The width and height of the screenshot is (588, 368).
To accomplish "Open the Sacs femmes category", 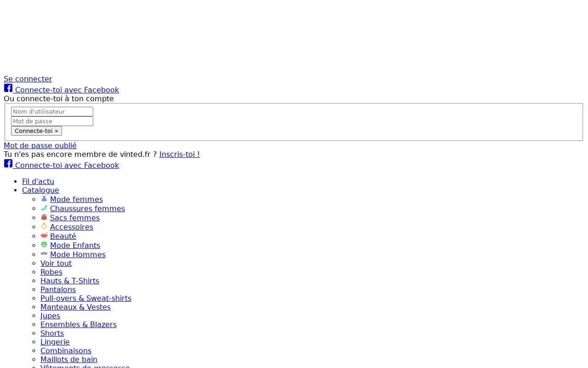I will (75, 218).
